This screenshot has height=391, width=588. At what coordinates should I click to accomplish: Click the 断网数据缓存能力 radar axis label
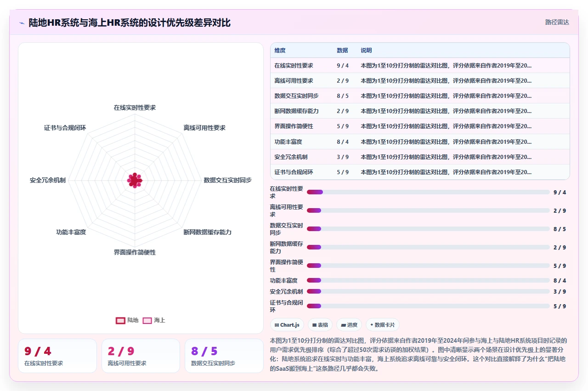[x=207, y=232]
